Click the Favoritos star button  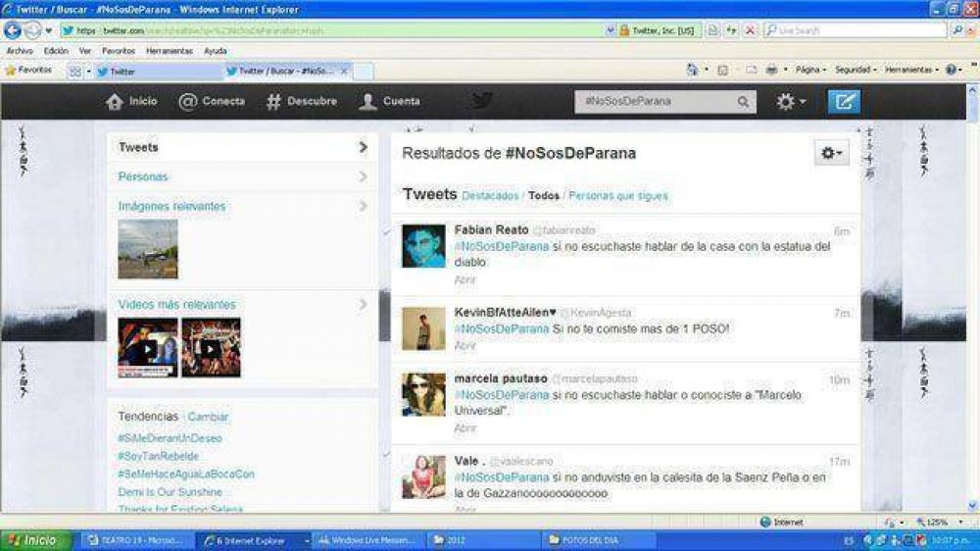pyautogui.click(x=28, y=70)
